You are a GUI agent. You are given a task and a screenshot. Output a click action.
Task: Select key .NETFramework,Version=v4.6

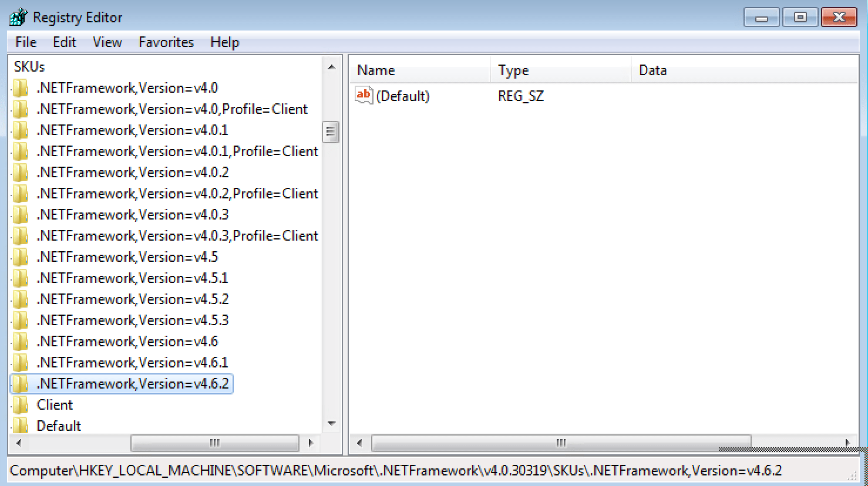[127, 342]
